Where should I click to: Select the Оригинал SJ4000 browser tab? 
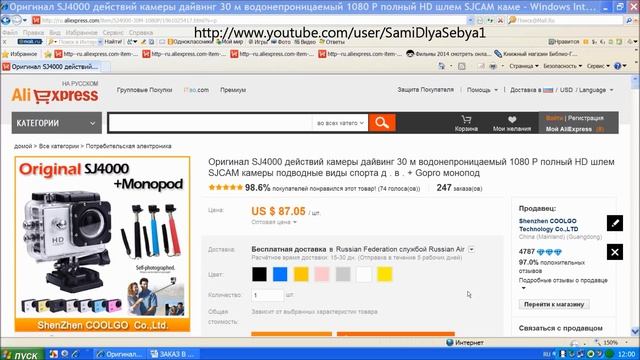pos(51,67)
